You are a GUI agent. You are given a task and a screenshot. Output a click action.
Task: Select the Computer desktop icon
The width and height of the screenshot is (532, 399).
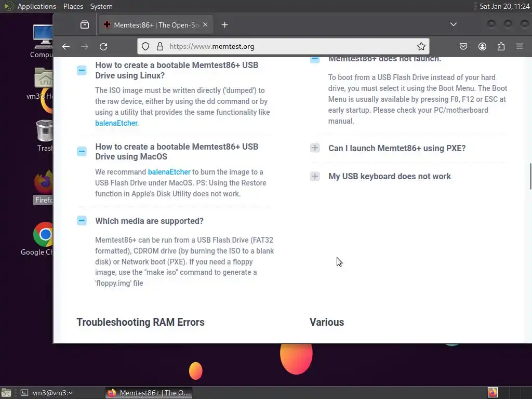(x=43, y=42)
